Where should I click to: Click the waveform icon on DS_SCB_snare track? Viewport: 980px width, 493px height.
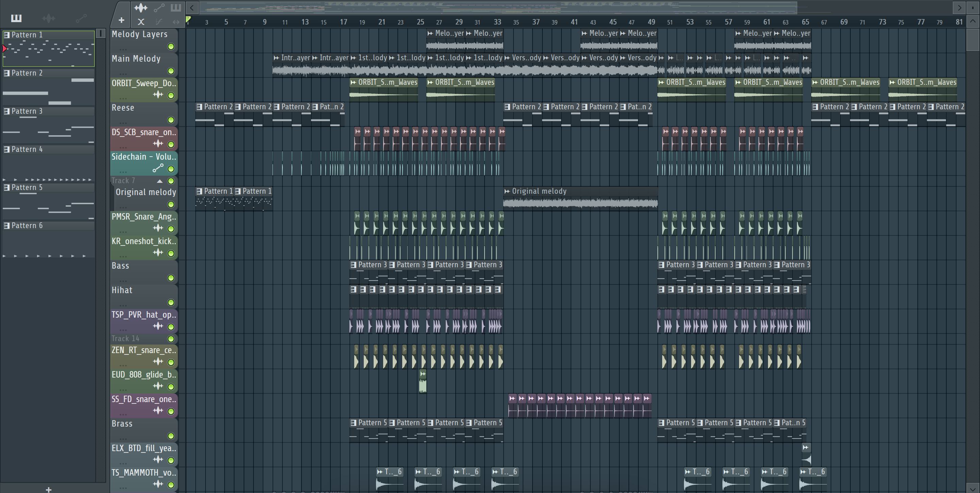click(x=158, y=144)
